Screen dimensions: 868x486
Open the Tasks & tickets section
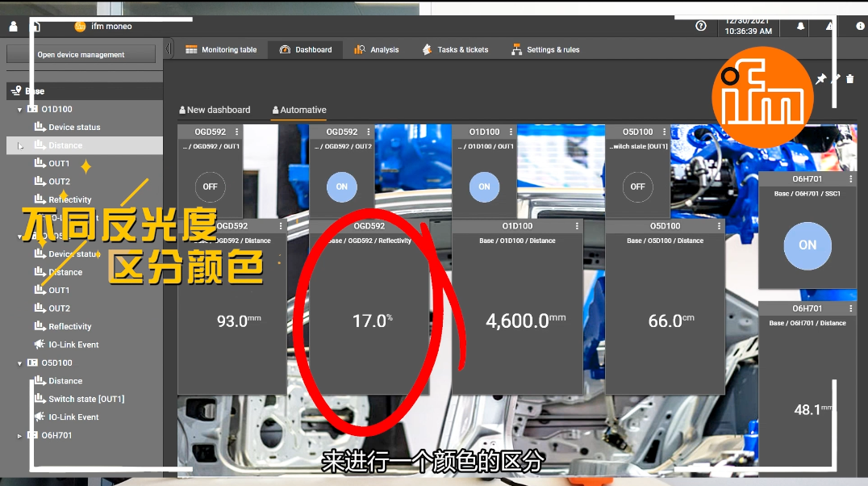pos(456,49)
